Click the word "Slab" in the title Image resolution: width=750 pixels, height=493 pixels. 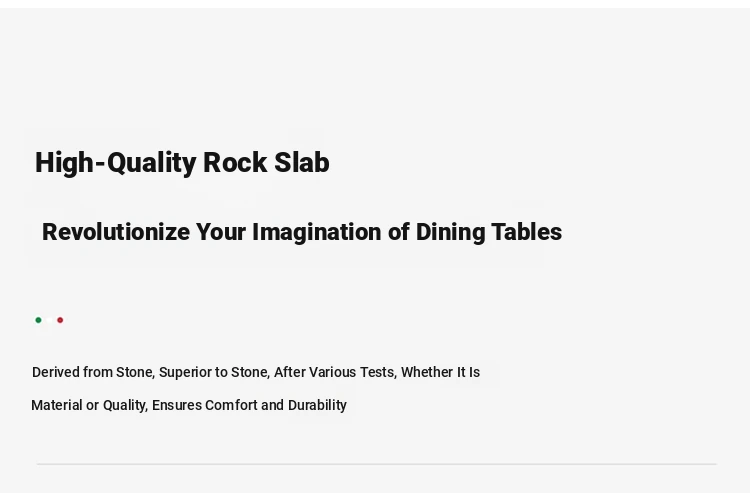point(302,163)
